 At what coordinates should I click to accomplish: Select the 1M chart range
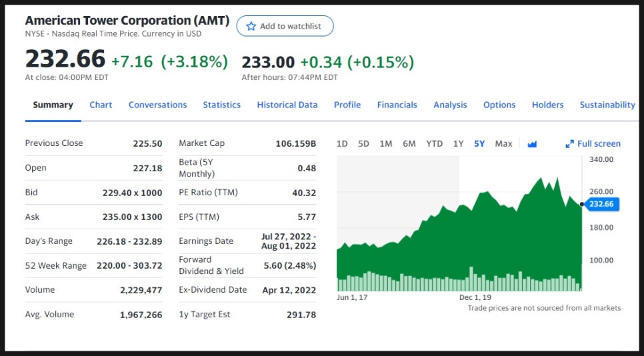385,144
